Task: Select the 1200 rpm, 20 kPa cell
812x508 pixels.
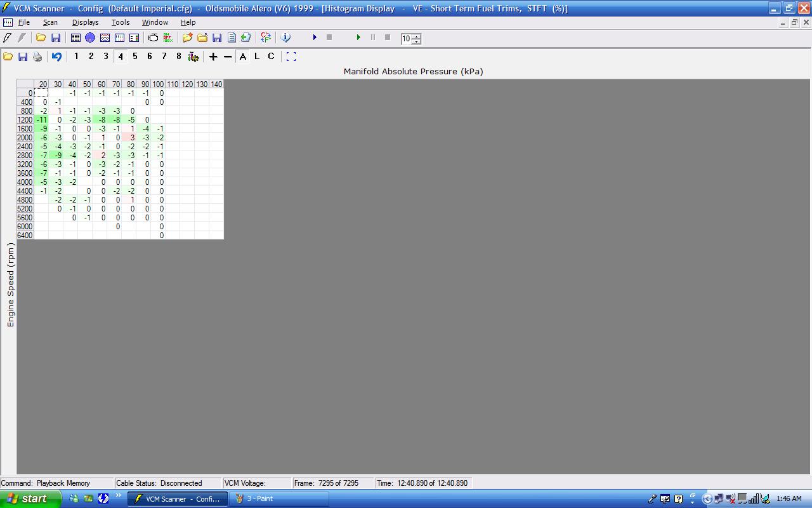Action: click(42, 119)
